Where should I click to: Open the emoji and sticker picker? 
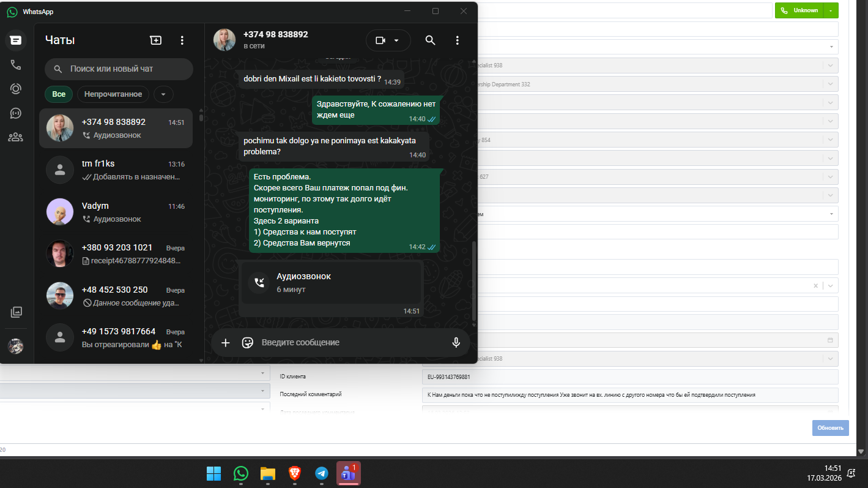[x=248, y=342]
